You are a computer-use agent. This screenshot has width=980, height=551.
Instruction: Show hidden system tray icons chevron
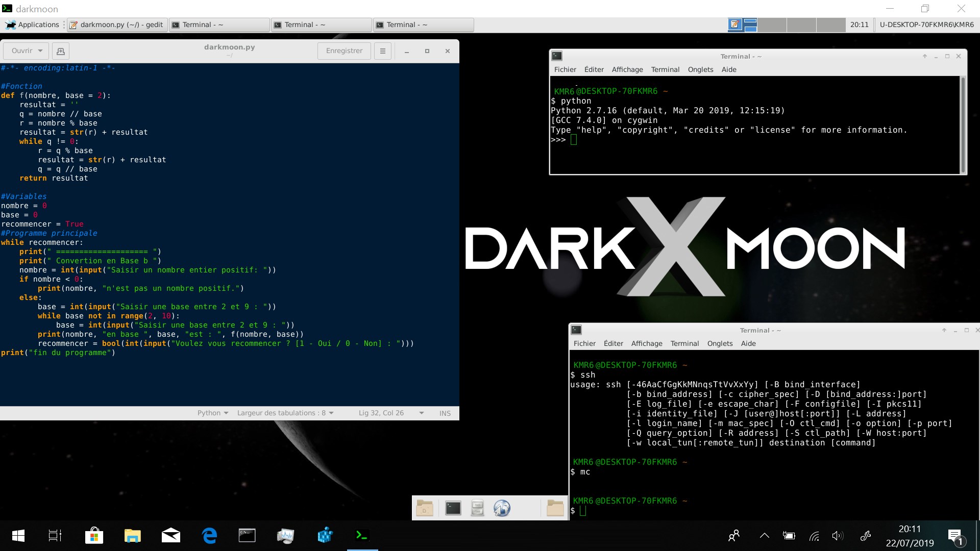pos(764,536)
